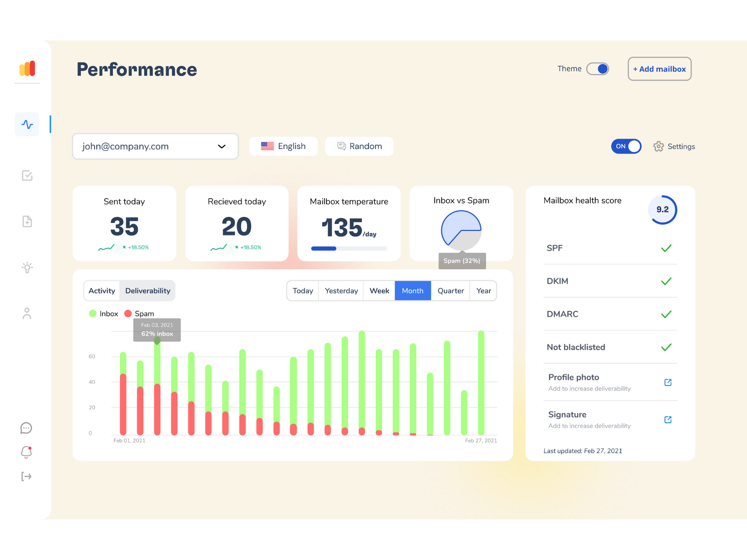Open the English language selector
747x560 pixels.
283,146
